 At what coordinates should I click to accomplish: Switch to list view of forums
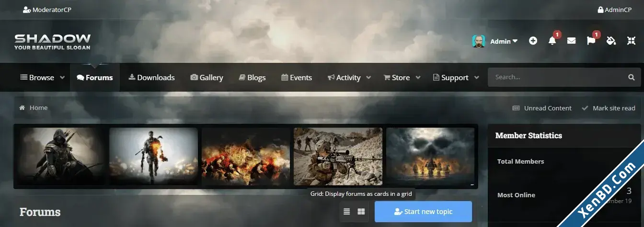tap(347, 212)
